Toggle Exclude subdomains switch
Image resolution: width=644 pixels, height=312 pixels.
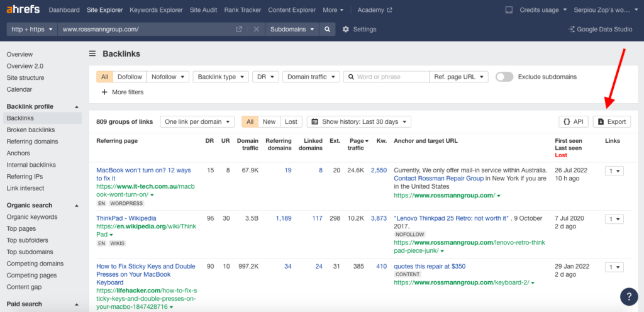[x=504, y=77]
